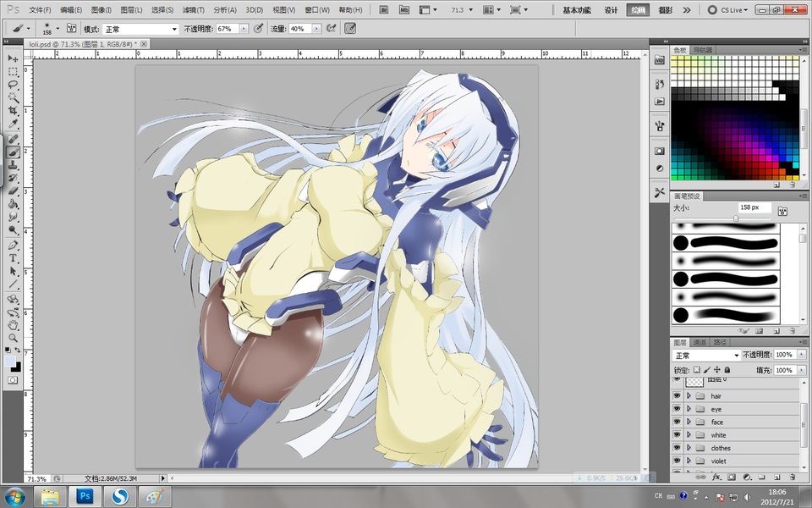Lock transparent pixels in layers panel

pos(696,370)
